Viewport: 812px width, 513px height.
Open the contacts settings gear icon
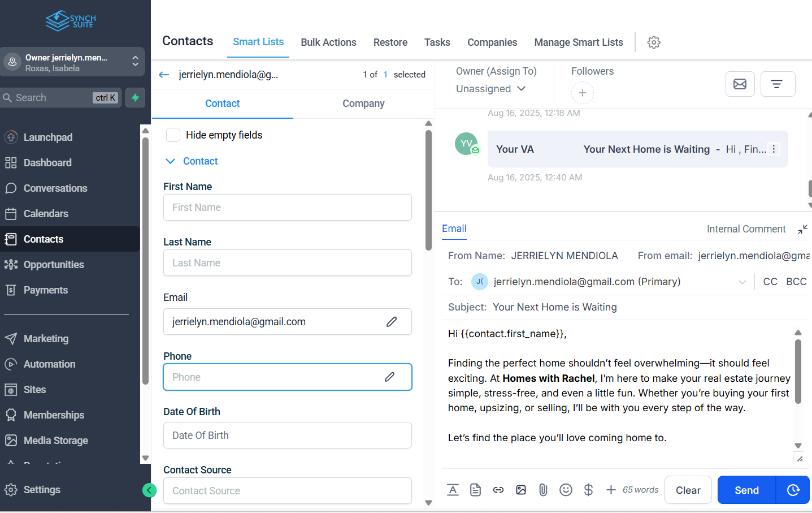coord(654,42)
